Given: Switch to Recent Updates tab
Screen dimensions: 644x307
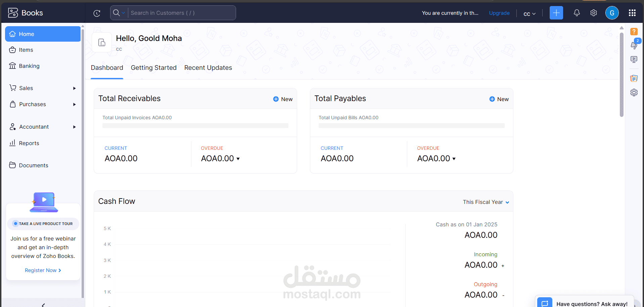Looking at the screenshot, I should 208,68.
